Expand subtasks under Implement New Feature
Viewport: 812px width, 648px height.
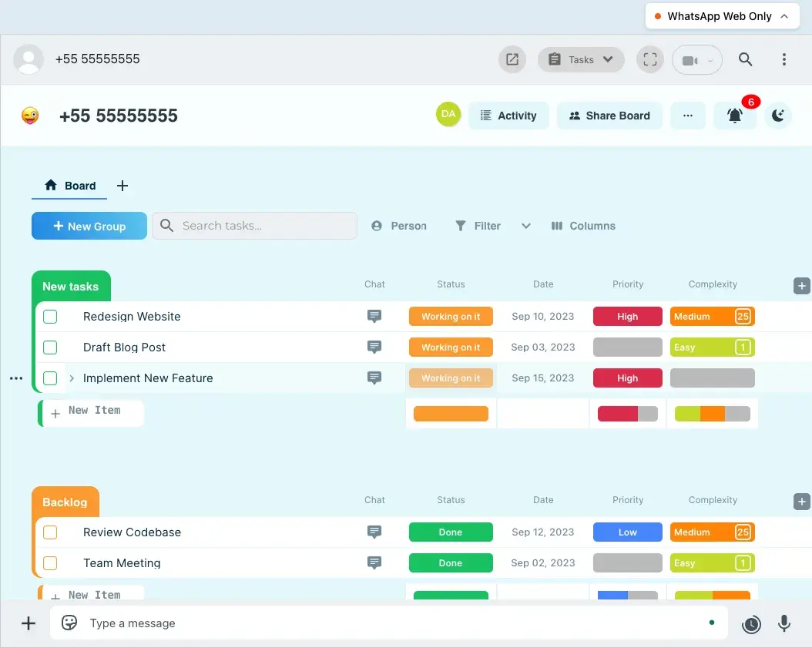pos(70,378)
